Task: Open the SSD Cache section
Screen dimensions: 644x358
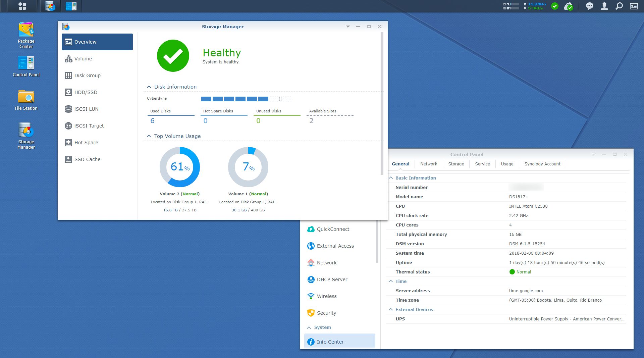Action: point(87,159)
